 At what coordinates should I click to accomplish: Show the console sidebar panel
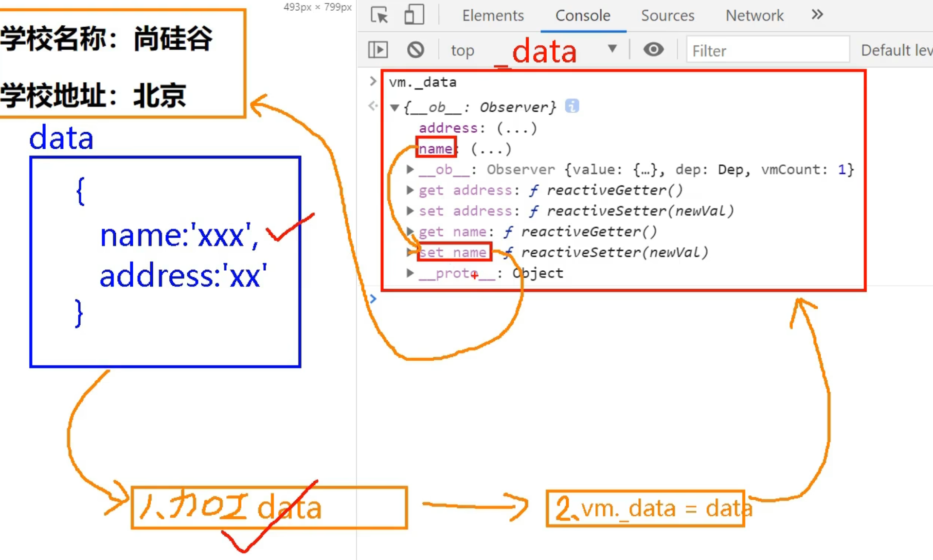378,50
